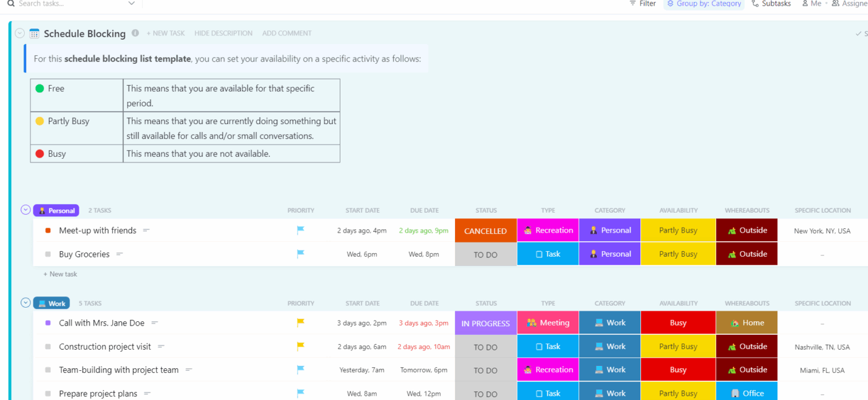
Task: Open the Filter options
Action: (642, 4)
